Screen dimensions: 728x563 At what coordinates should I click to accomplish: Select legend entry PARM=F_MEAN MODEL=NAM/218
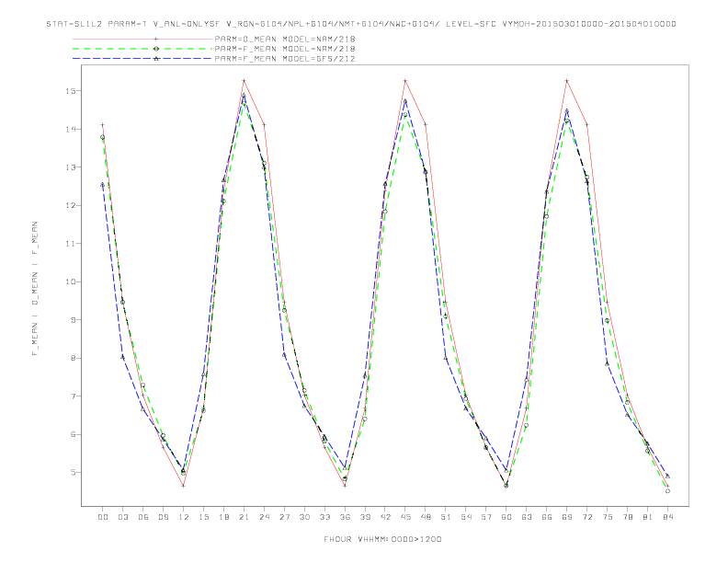point(285,49)
